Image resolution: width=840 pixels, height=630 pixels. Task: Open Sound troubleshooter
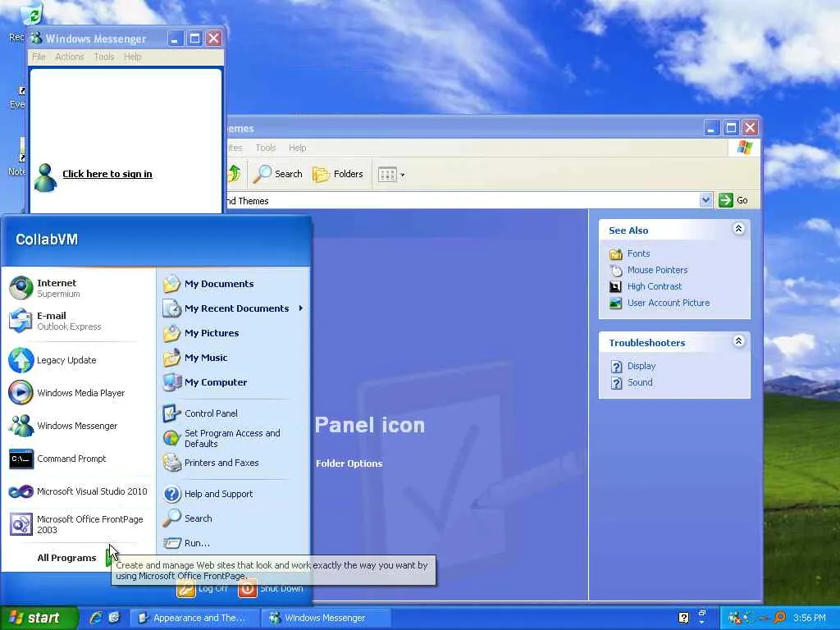(640, 382)
